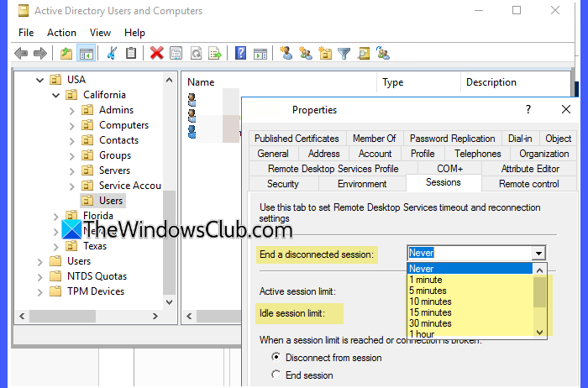Viewport: 588px width, 388px height.
Task: Click Add to group toolbar icon
Action: coord(383,53)
